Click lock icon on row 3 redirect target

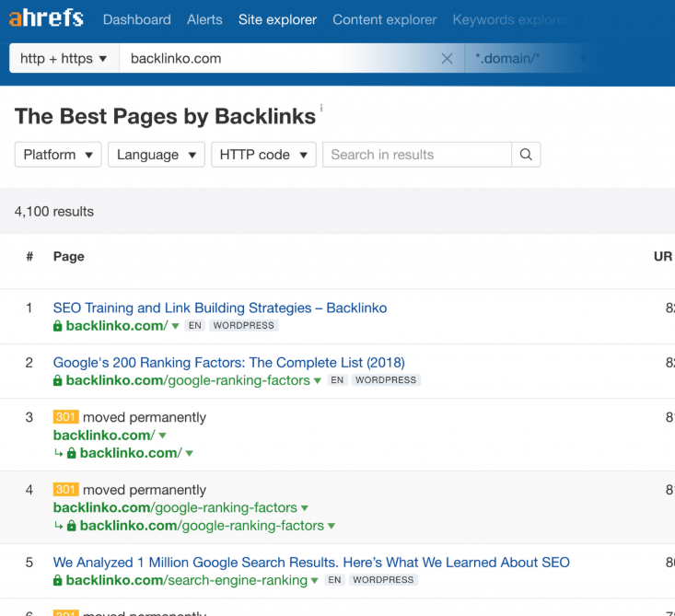click(x=72, y=453)
